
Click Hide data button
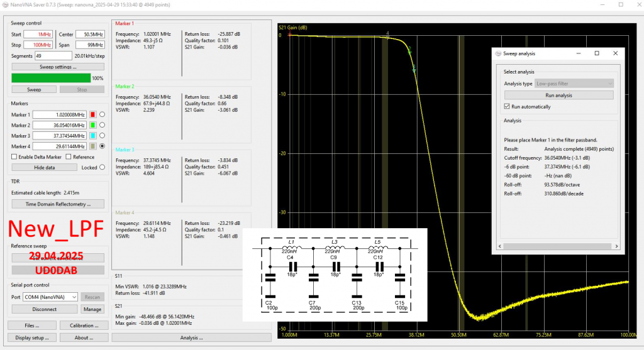click(x=45, y=167)
